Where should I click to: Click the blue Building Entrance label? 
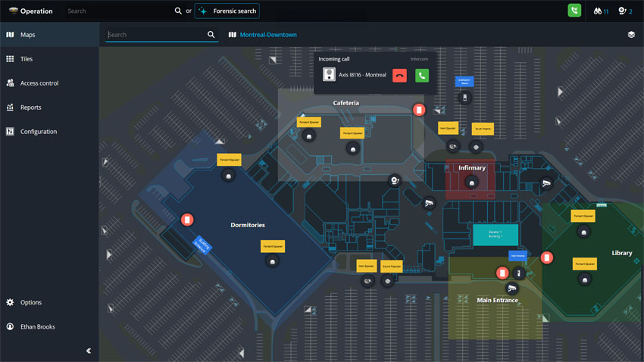pos(202,245)
